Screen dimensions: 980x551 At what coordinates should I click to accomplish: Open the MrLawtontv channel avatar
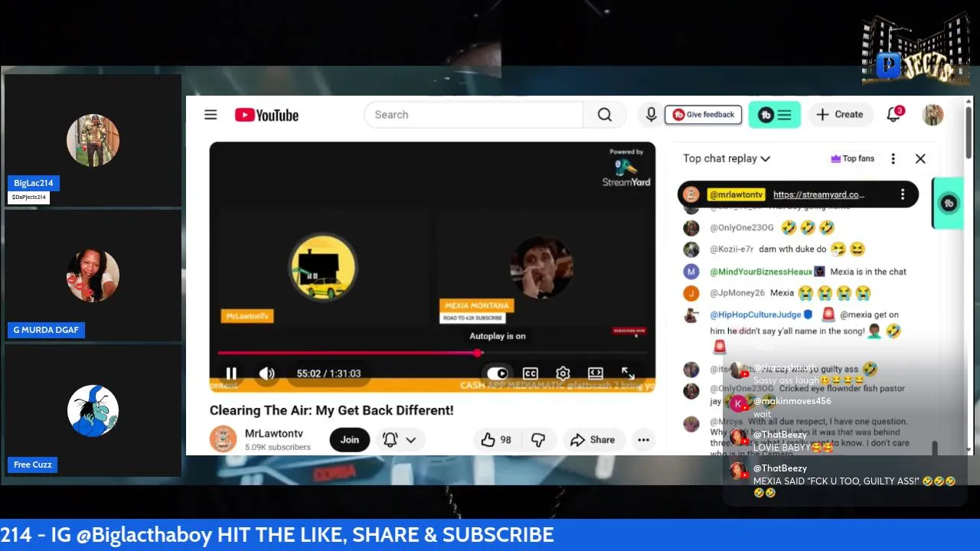(x=223, y=439)
